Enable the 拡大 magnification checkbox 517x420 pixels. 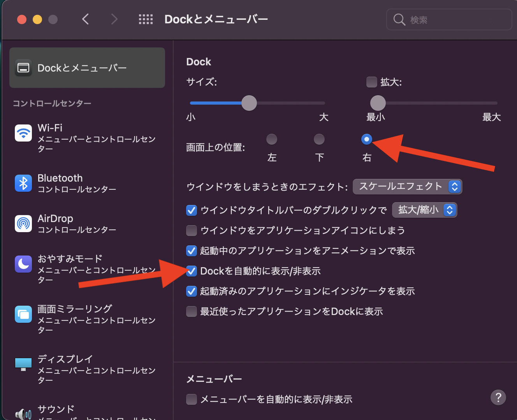[x=372, y=82]
